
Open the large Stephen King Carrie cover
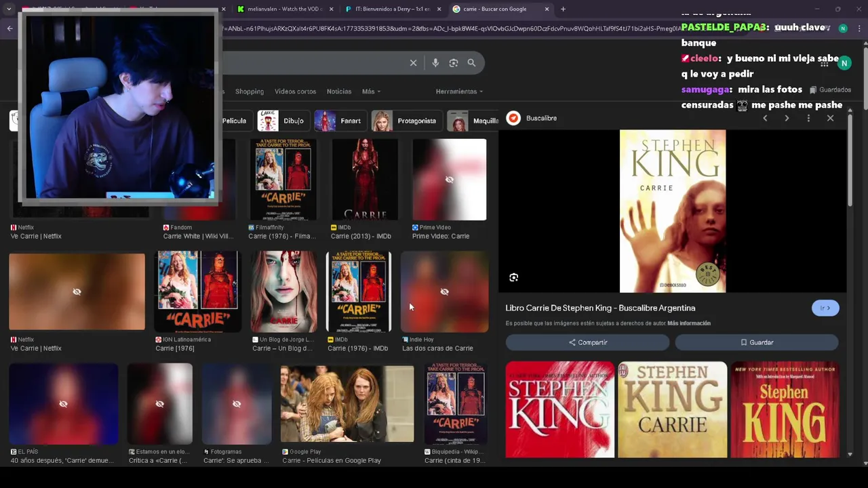[x=673, y=211]
